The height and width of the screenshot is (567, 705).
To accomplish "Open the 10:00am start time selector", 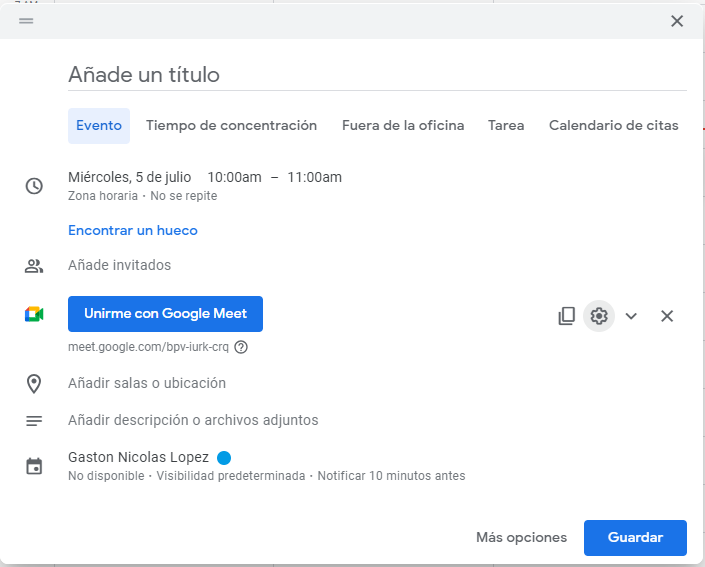I will pos(234,177).
